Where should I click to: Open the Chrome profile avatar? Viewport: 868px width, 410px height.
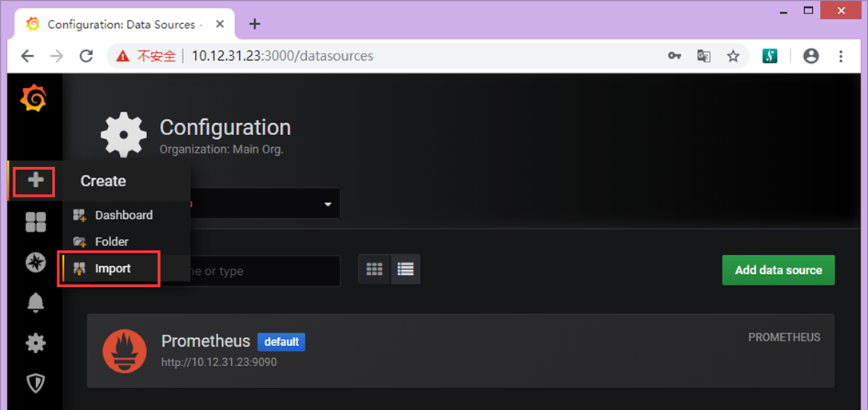pyautogui.click(x=811, y=56)
